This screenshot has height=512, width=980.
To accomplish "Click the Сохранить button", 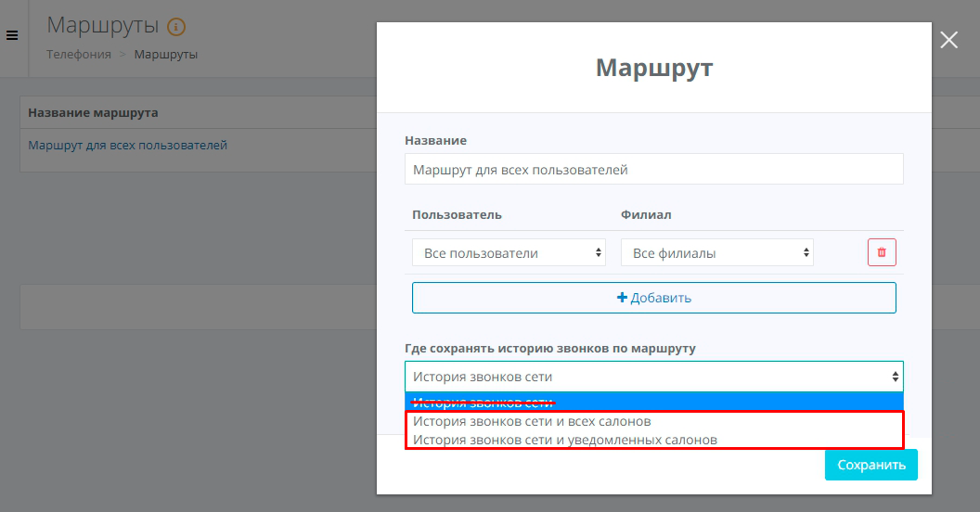I will pyautogui.click(x=871, y=465).
